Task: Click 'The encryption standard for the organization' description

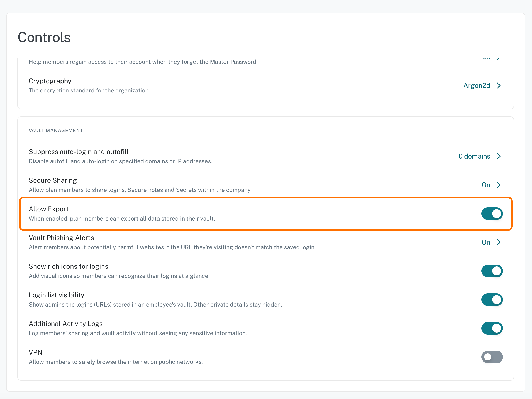Action: point(89,91)
